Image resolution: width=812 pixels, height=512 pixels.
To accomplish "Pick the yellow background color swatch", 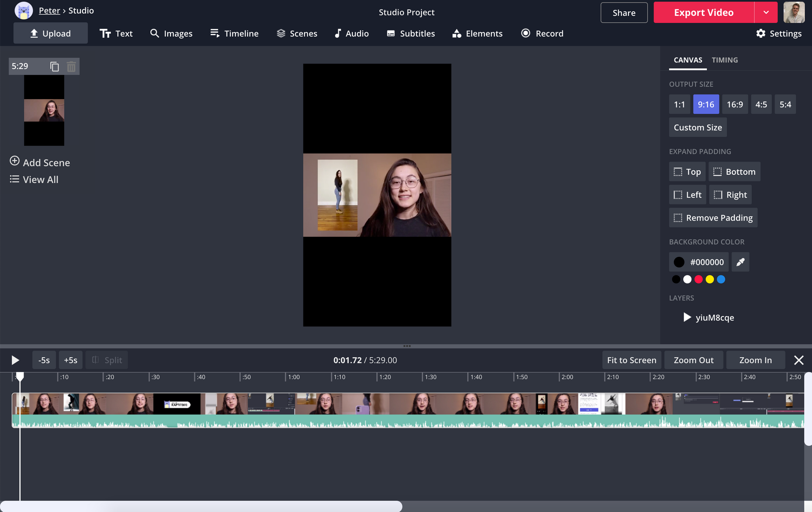I will [710, 279].
